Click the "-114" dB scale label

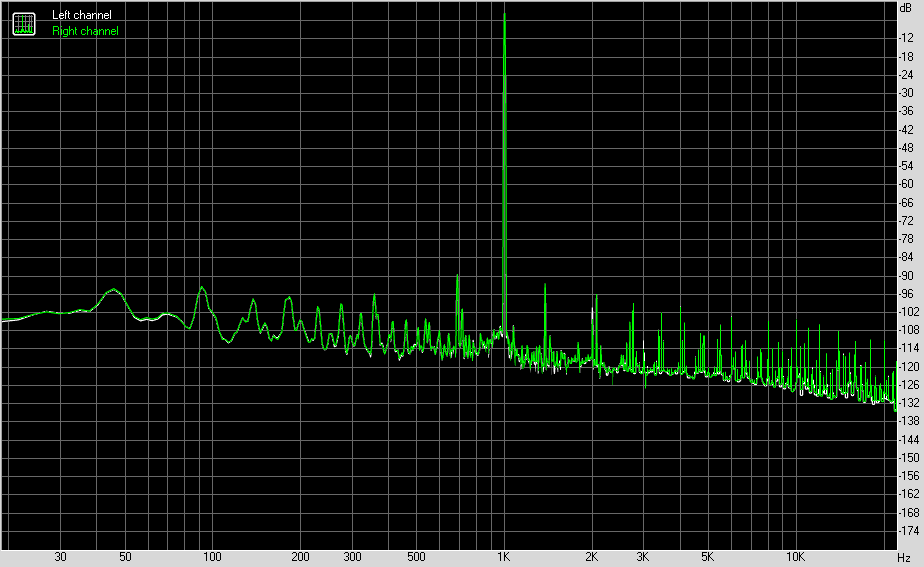908,348
